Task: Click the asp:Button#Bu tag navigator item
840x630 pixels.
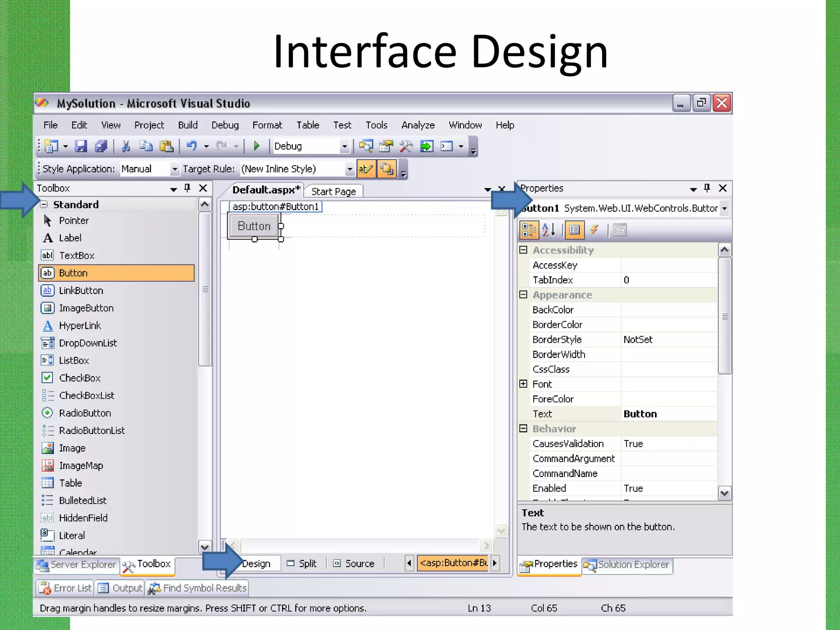Action: 453,563
